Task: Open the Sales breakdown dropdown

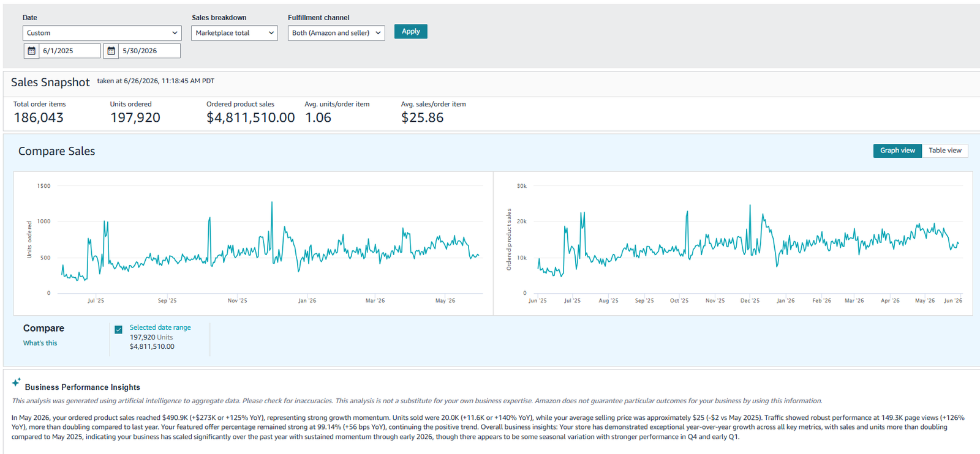Action: [235, 33]
